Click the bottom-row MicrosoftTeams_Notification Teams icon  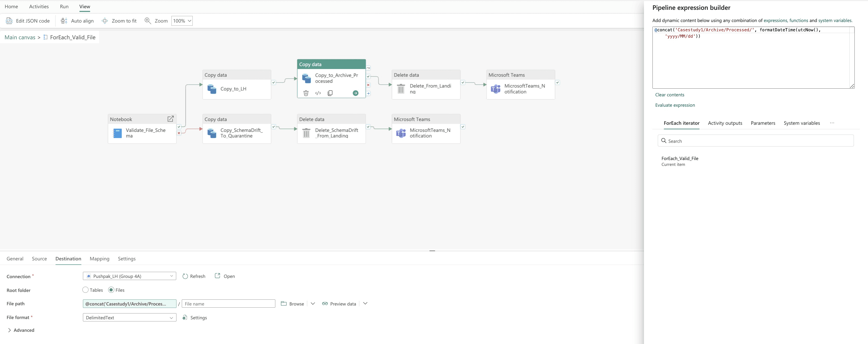pyautogui.click(x=401, y=133)
